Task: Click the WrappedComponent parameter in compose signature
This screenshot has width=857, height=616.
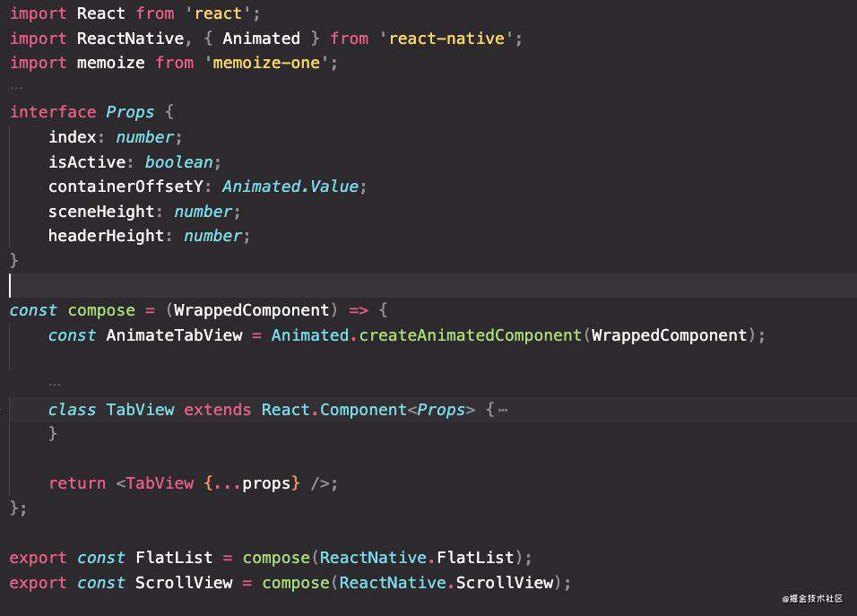Action: pyautogui.click(x=251, y=310)
